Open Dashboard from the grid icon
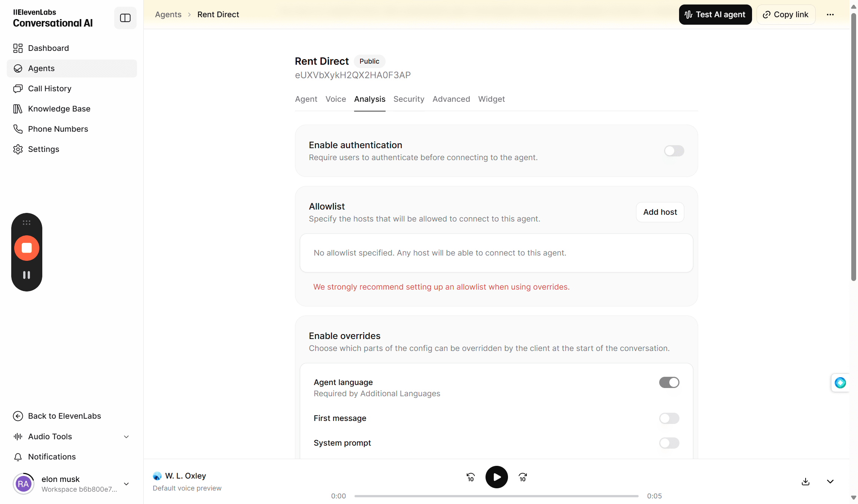Screen dimensions: 858x504 [x=18, y=48]
